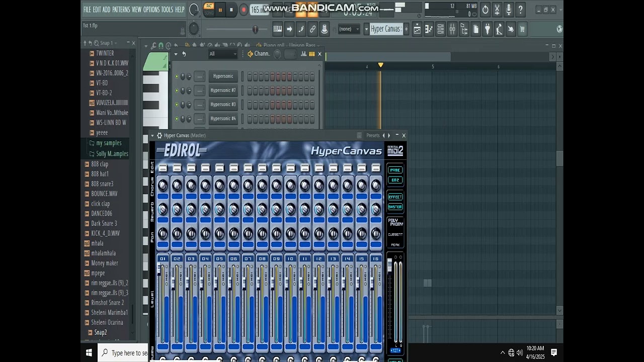Open the ADD menu
The image size is (644, 362).
[x=106, y=10]
